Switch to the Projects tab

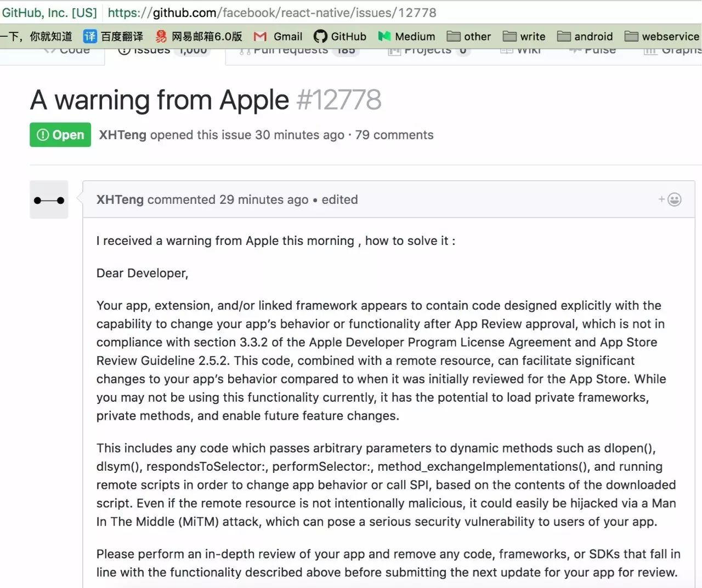coord(429,50)
